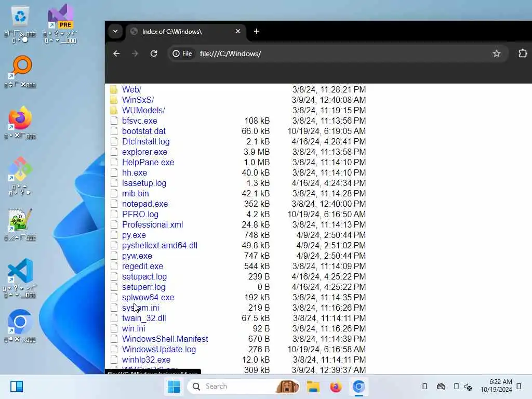Open the extensions puzzle icon
Screen dimensions: 532x399
tap(523, 54)
